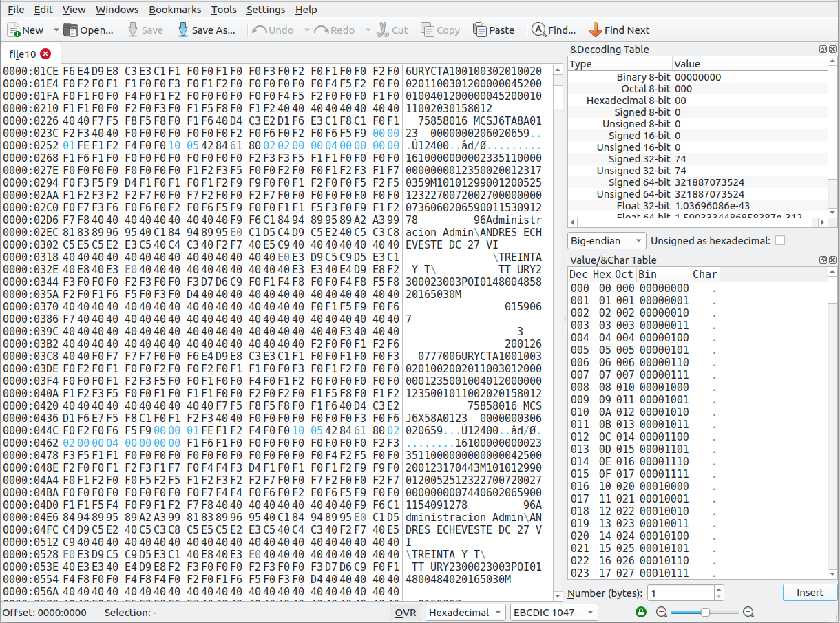The height and width of the screenshot is (623, 840).
Task: Open the EBCDIC 1047 encoding dropdown
Action: pos(553,612)
